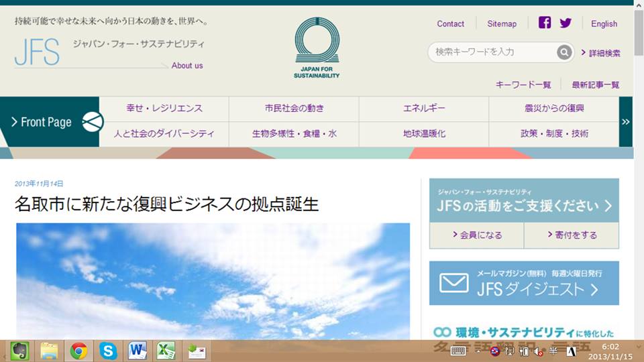Screen dimensions: 644x362
Task: Open the JFS Twitter bird icon
Action: coord(566,23)
